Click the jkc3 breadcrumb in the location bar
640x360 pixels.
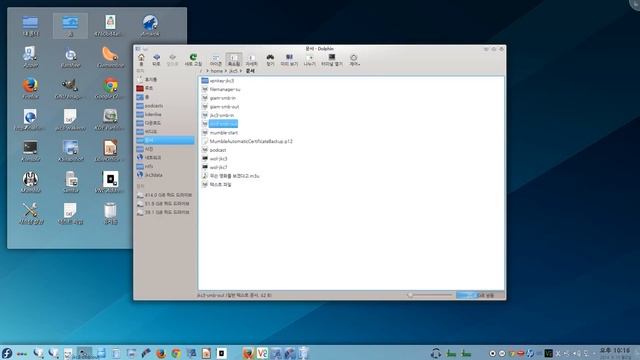tap(233, 71)
